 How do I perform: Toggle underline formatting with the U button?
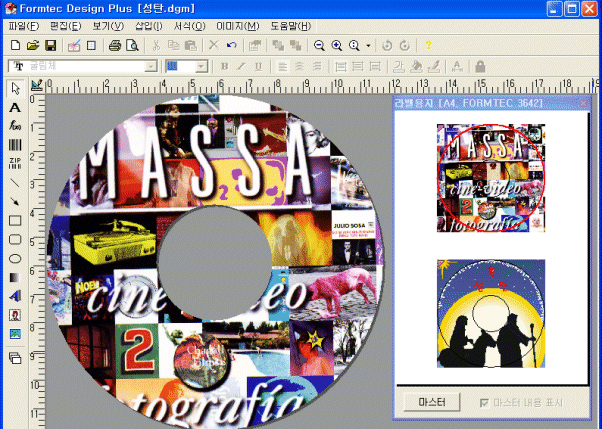coord(259,66)
